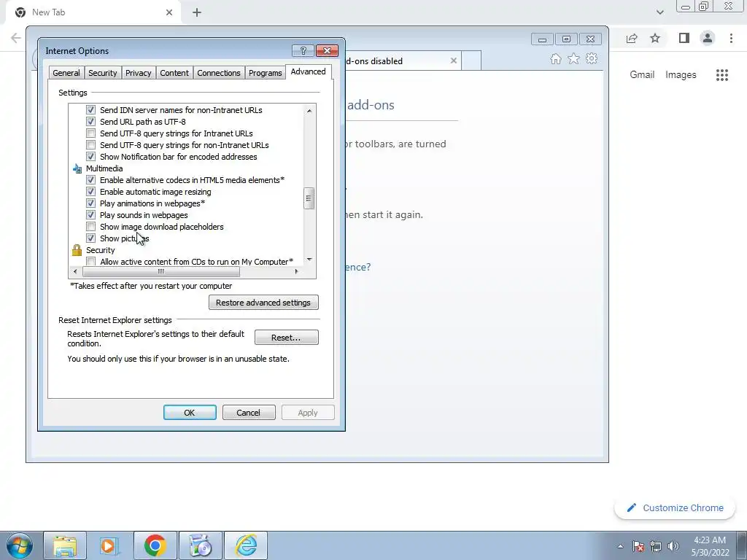Switch to the Security tab
Viewport: 747px width, 560px height.
102,73
